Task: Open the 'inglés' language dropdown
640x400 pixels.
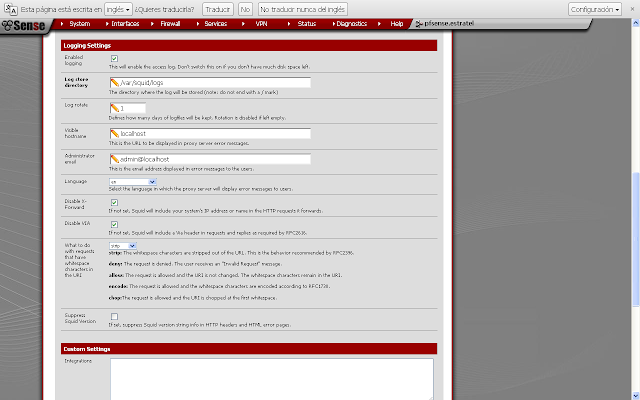Action: [118, 9]
